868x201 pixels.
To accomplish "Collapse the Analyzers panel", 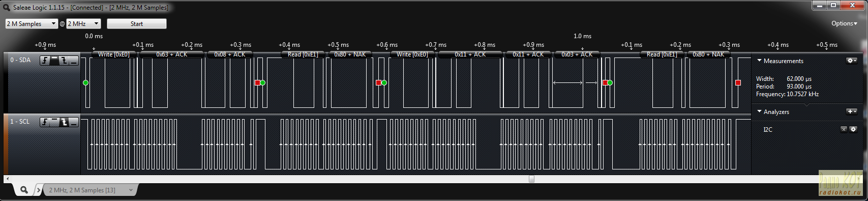I will pyautogui.click(x=760, y=111).
